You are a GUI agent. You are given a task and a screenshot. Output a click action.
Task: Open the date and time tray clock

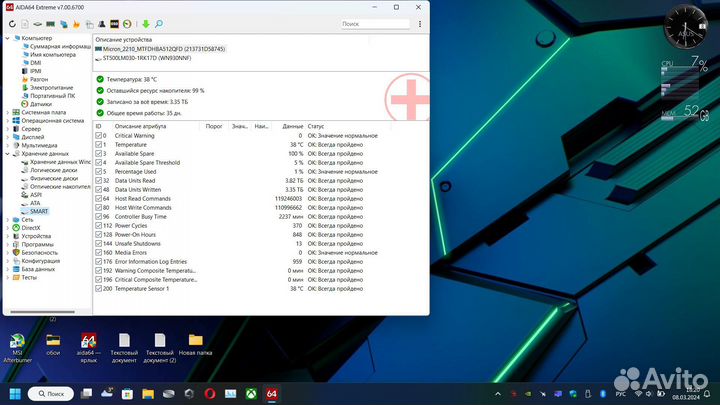[686, 394]
